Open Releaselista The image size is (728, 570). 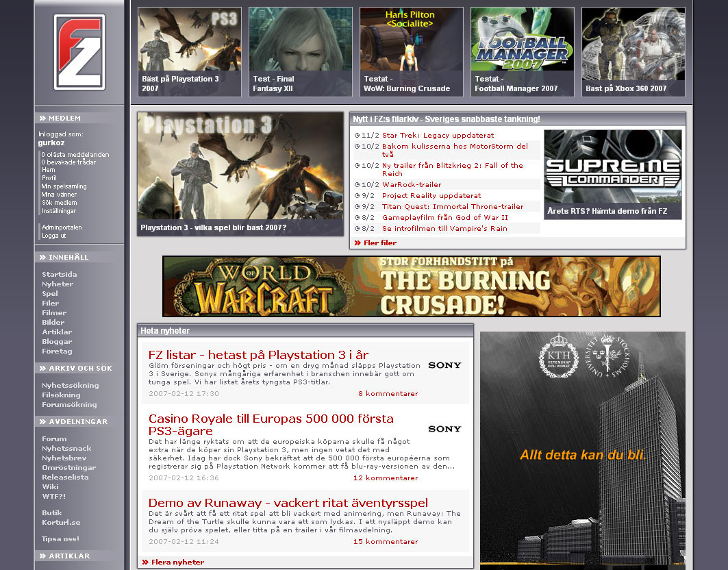(x=65, y=477)
